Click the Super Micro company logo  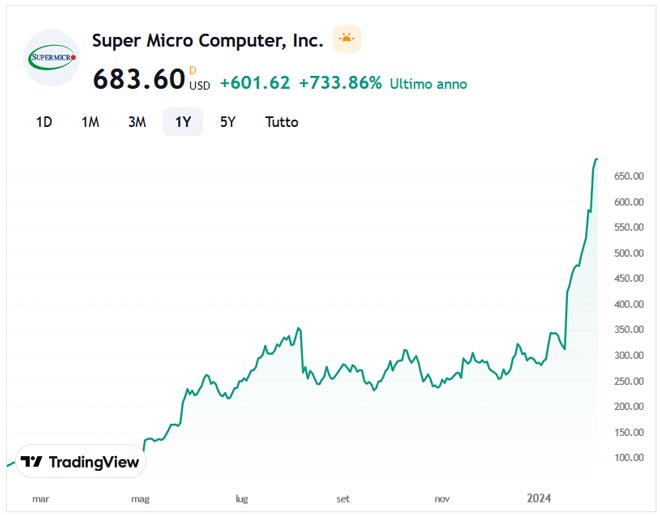point(52,58)
